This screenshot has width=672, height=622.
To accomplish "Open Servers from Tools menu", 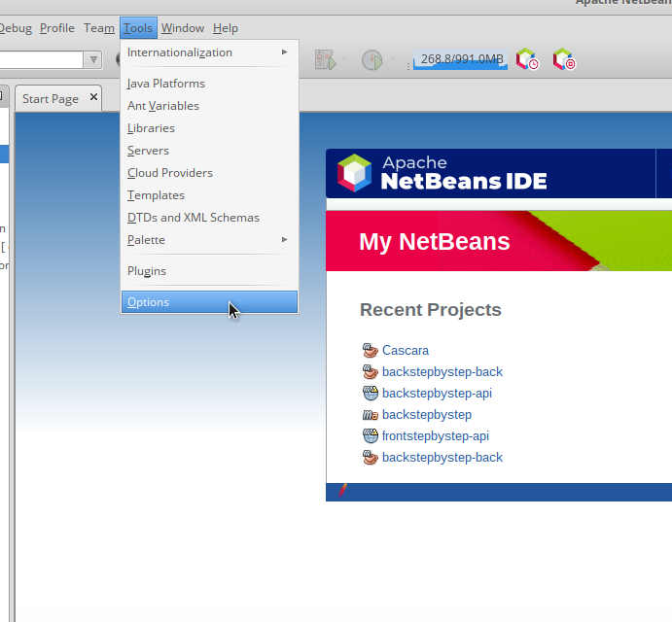I will (209, 151).
